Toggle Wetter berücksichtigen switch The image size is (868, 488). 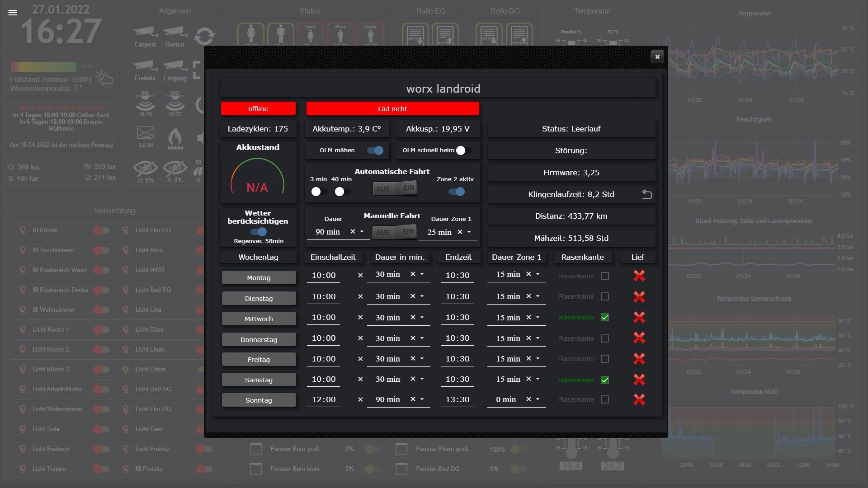(259, 231)
